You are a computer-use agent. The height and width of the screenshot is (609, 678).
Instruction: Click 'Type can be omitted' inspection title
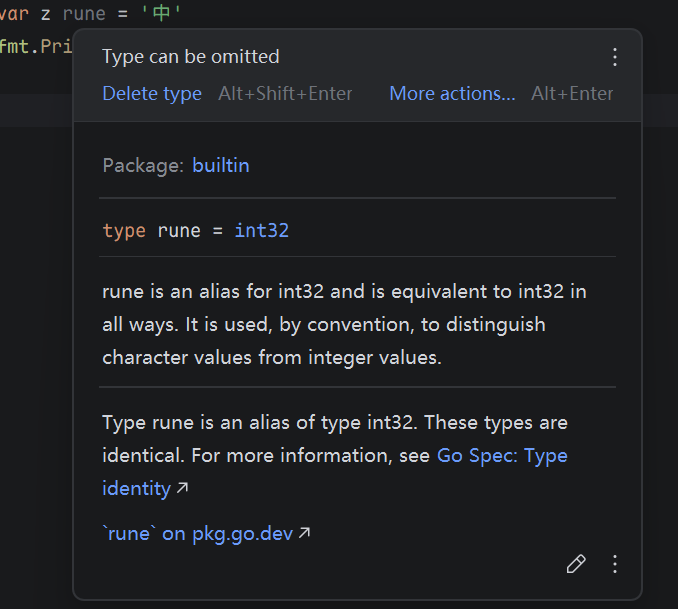point(191,56)
